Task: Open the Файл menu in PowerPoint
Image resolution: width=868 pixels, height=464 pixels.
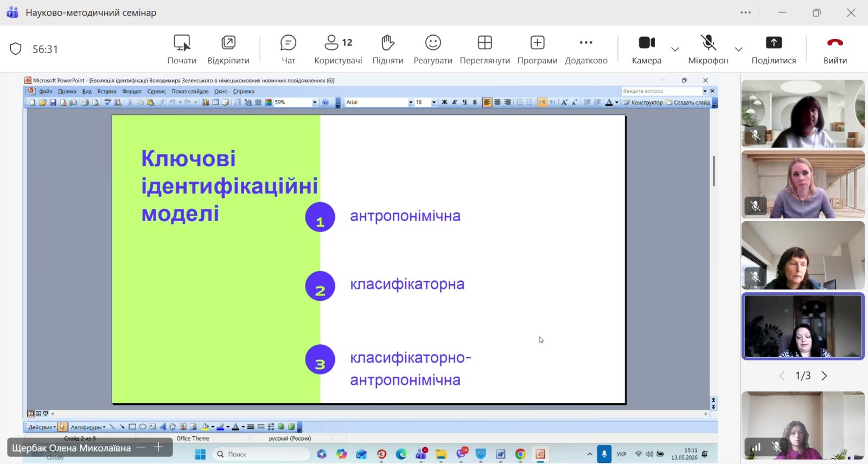Action: click(x=46, y=92)
